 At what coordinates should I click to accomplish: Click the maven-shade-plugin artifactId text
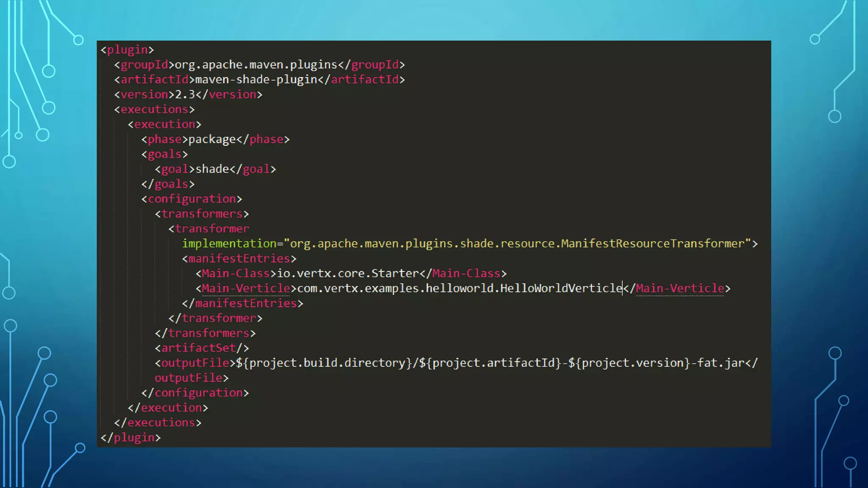click(x=256, y=80)
